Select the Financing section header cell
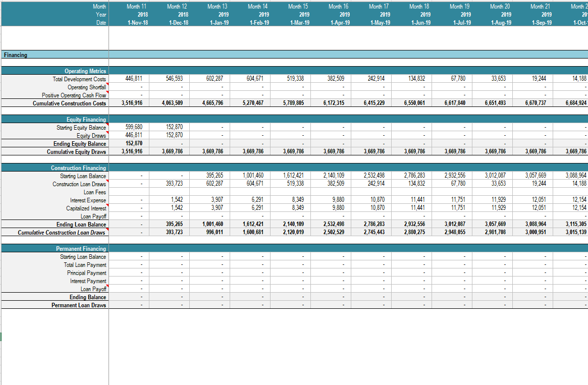 click(x=15, y=55)
